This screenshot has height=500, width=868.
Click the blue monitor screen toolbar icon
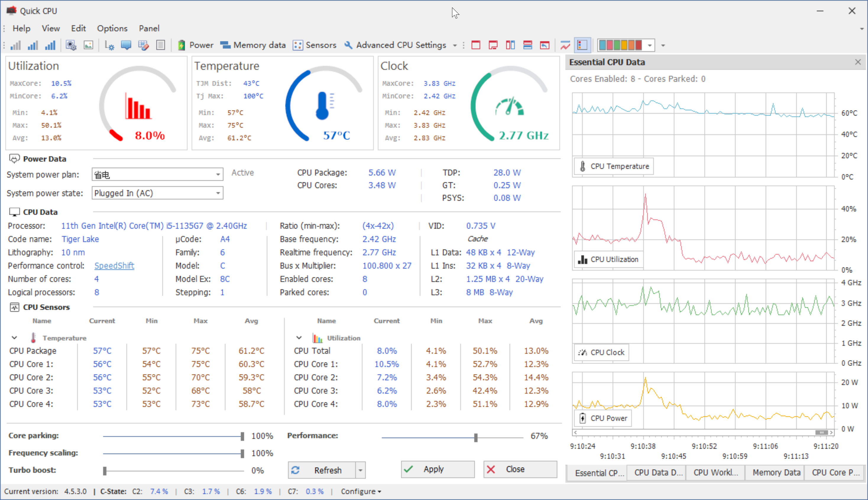(x=126, y=45)
